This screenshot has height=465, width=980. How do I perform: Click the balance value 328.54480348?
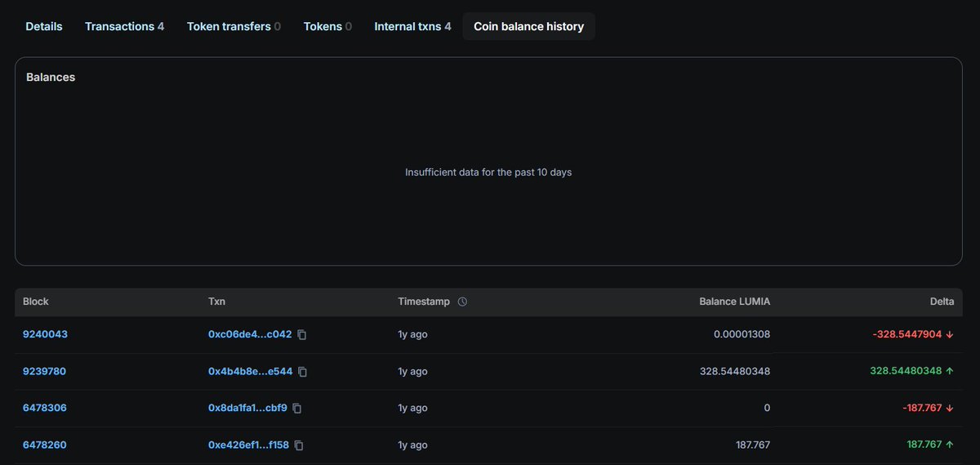[734, 371]
